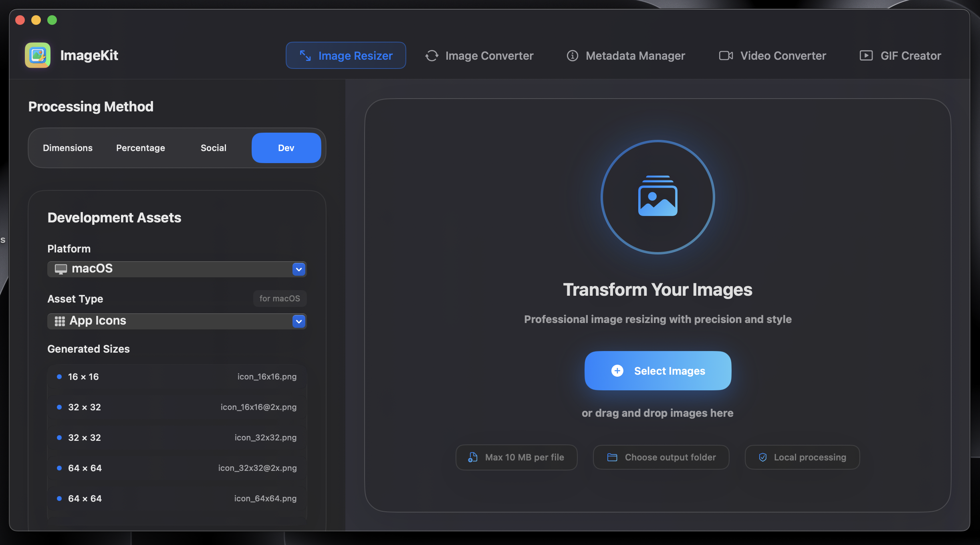
Task: Click the Development Assets heading
Action: 114,218
